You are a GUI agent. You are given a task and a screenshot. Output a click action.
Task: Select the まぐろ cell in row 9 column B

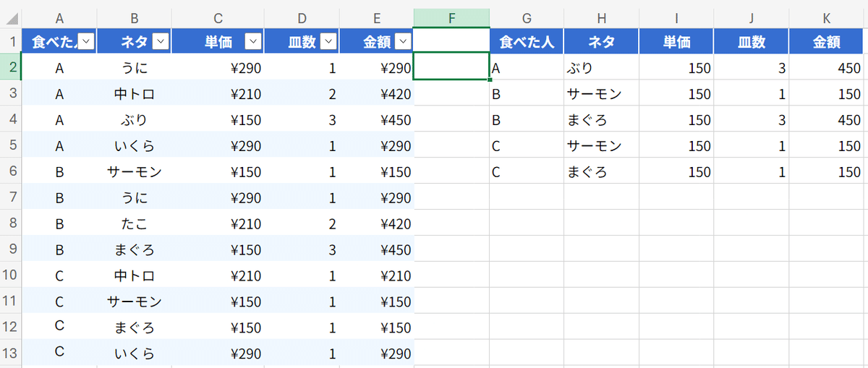tap(134, 249)
